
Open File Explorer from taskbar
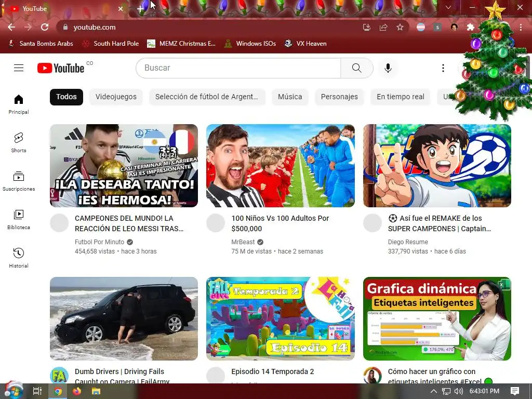point(96,391)
